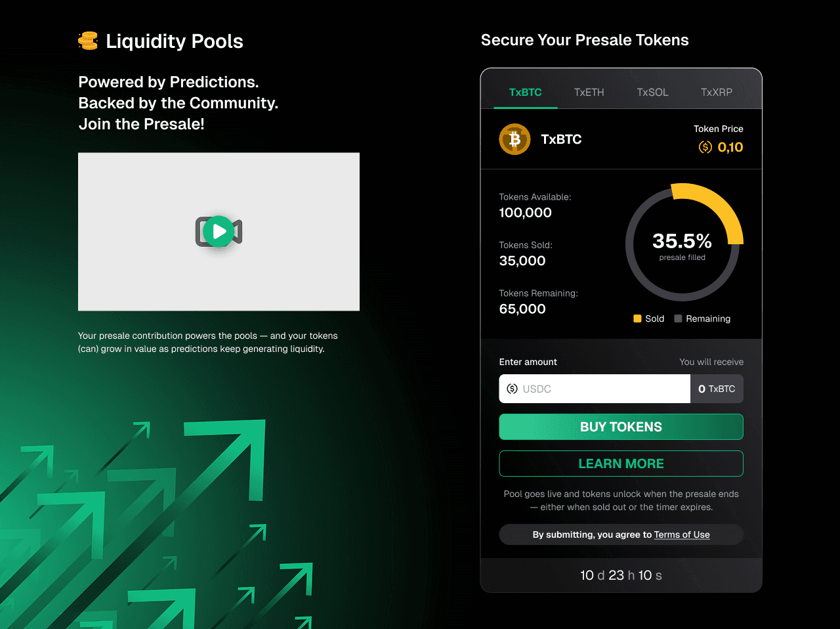Click the video thumbnail placeholder area

tap(219, 231)
